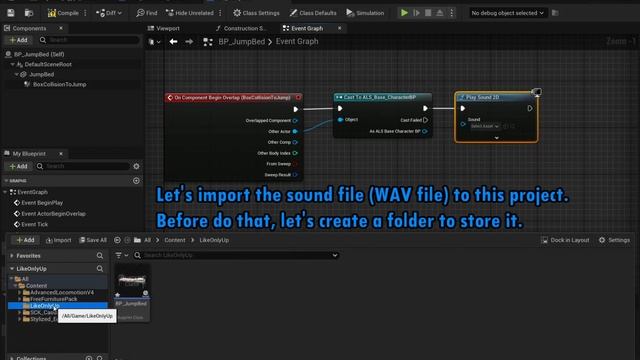This screenshot has height=360, width=640.
Task: Select the BP_JumpBed asset thumbnail
Action: tap(132, 293)
